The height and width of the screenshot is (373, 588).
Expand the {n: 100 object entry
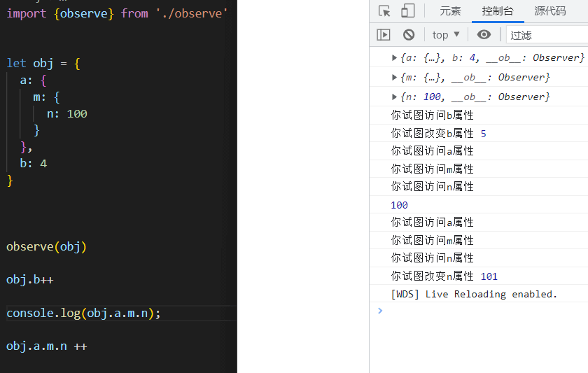(x=394, y=97)
